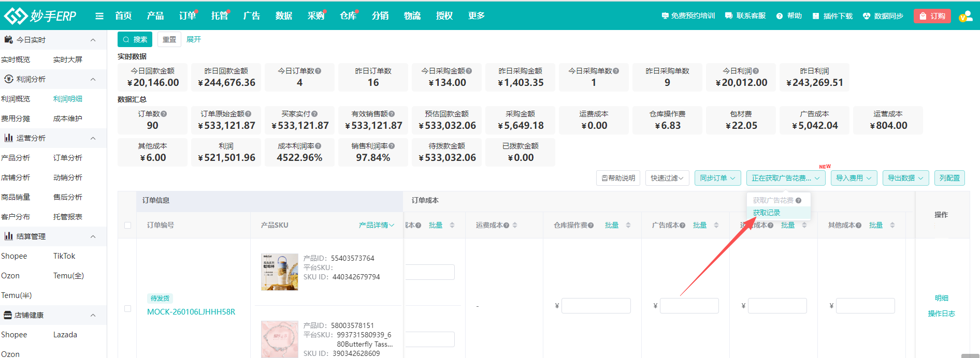Screen dimensions: 980x358
Task: Tick the select-all checkbox in table header
Action: [x=127, y=225]
